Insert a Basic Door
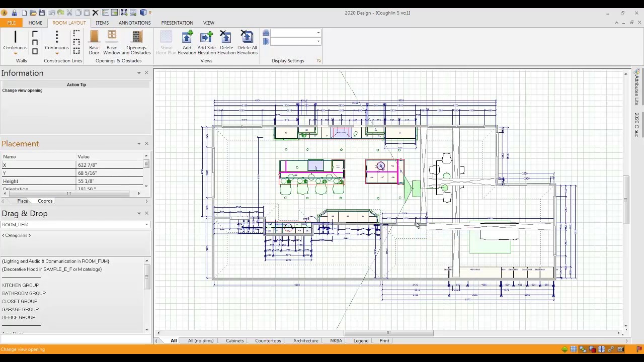Screen dimensions: 644x362 point(94,43)
